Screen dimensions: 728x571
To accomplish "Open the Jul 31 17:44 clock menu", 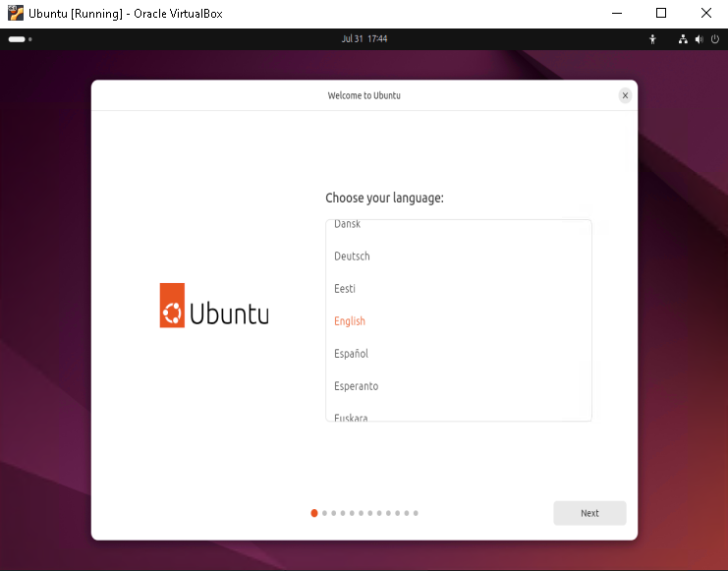I will point(364,39).
